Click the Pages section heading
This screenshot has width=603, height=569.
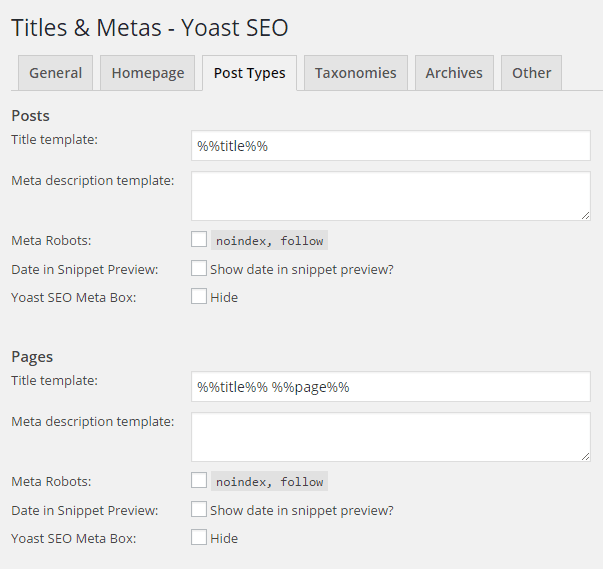point(32,357)
